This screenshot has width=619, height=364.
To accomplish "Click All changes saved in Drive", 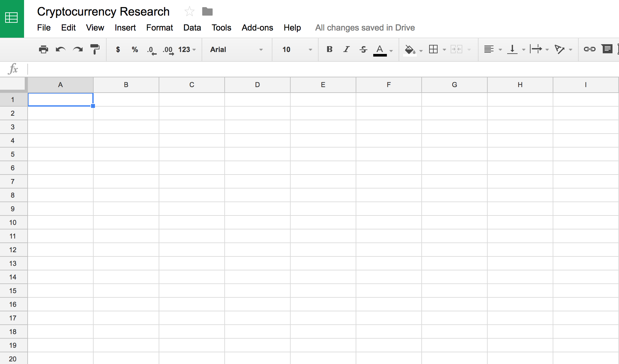I will pyautogui.click(x=364, y=28).
